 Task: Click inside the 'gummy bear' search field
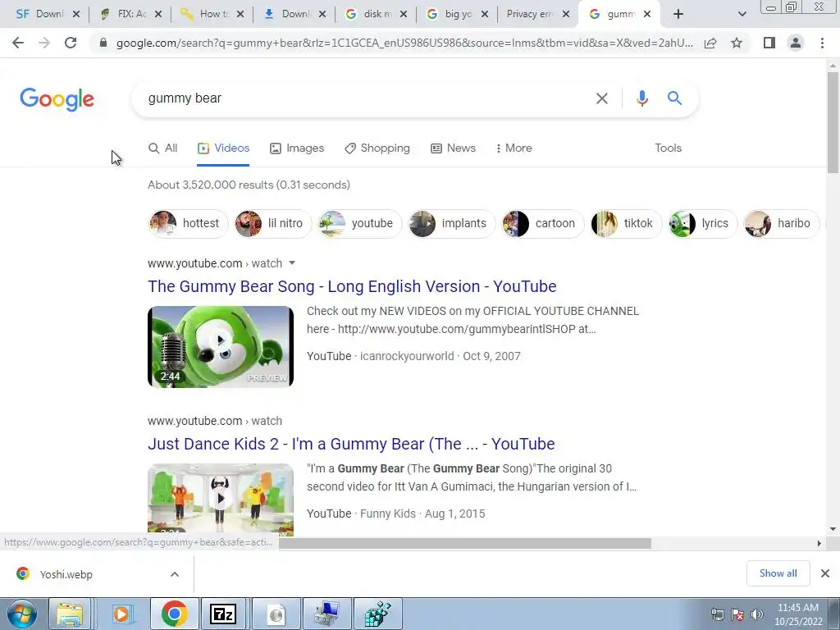click(364, 98)
